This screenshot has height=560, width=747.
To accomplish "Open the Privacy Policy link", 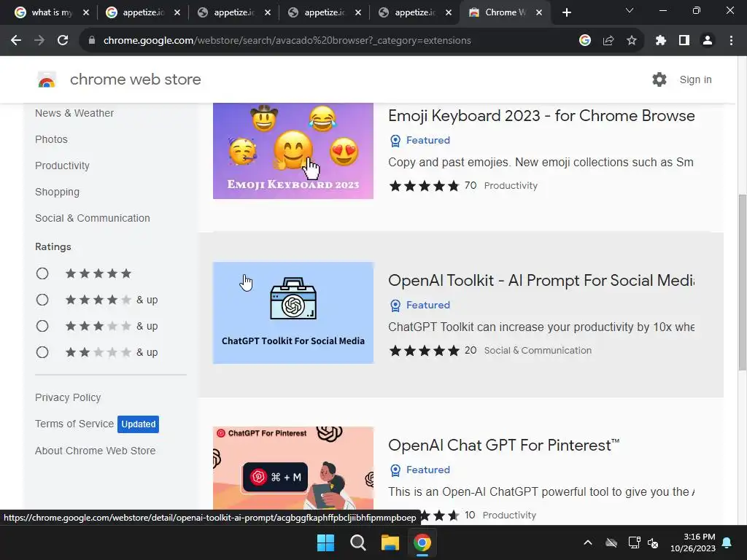I will (x=68, y=397).
